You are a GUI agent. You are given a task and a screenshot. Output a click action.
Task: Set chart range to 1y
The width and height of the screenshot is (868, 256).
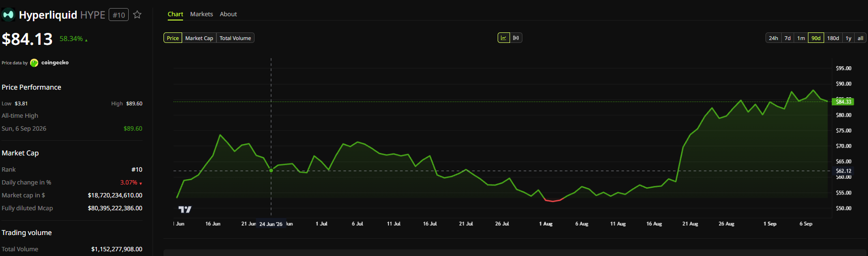point(848,38)
